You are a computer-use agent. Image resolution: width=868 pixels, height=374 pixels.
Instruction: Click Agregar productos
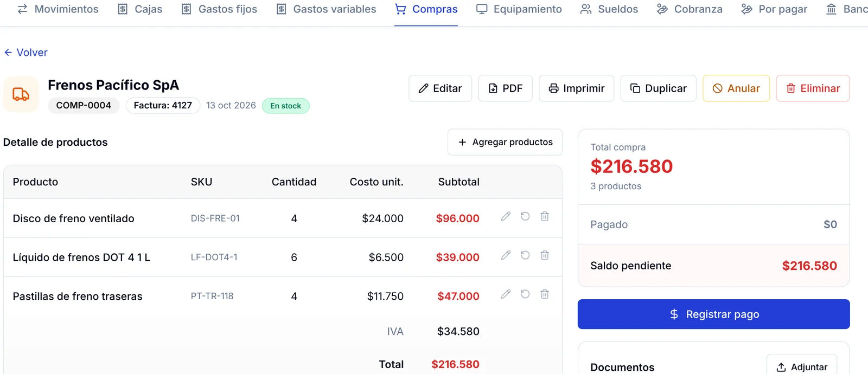pyautogui.click(x=505, y=142)
